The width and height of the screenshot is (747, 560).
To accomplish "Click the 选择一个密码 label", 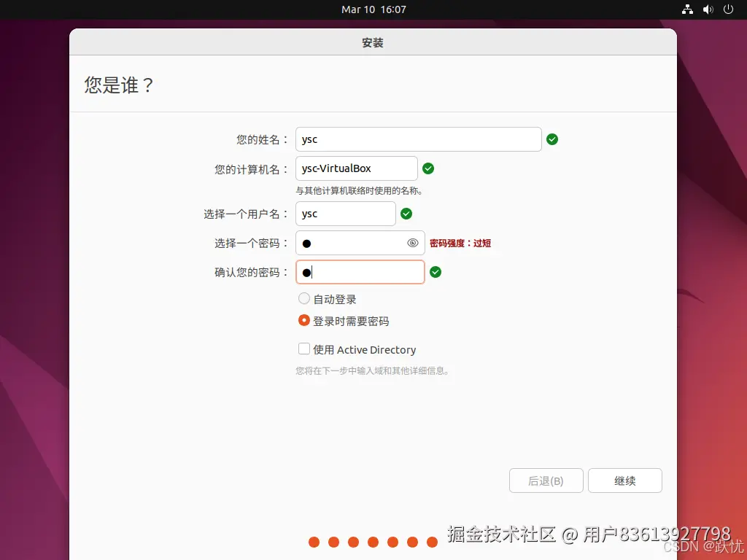I will coord(252,244).
